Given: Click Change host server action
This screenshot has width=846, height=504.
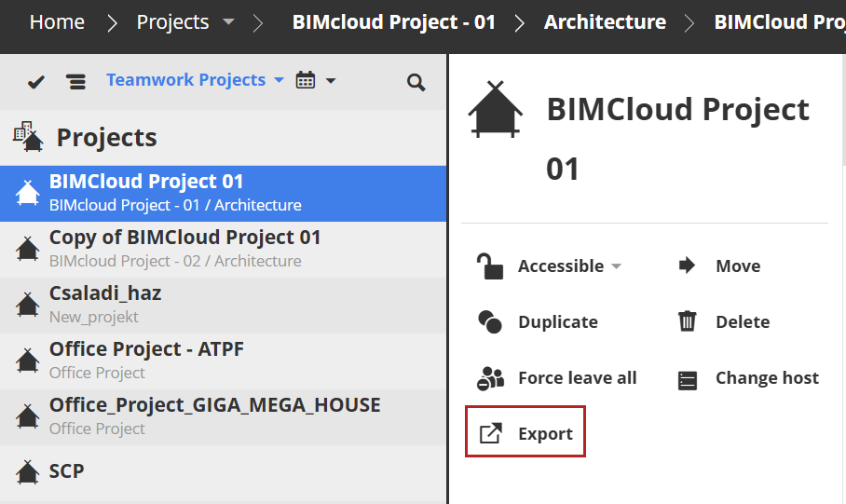Looking at the screenshot, I should pyautogui.click(x=766, y=378).
